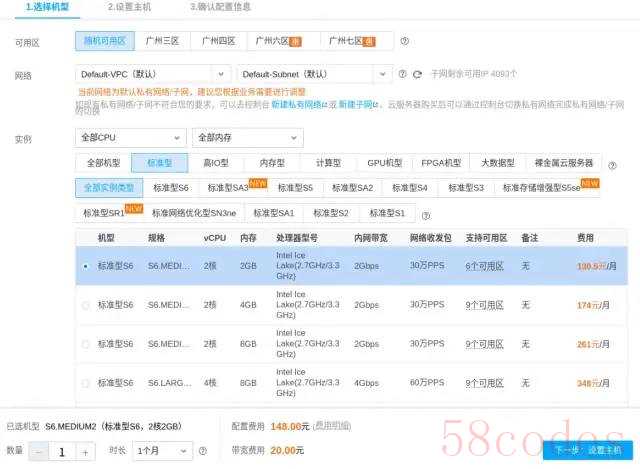Select 随机可用区 availability zone
Image resolution: width=640 pixels, height=469 pixels.
pyautogui.click(x=105, y=41)
